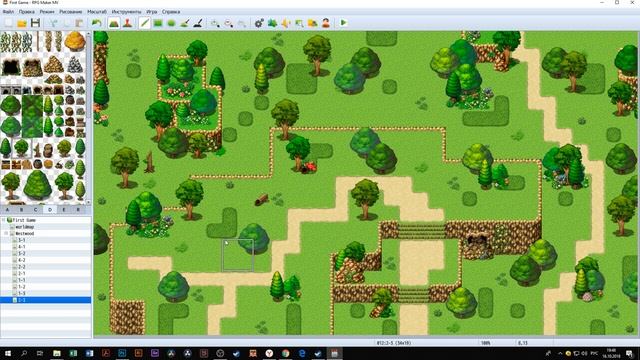Open the Windows Start menu
This screenshot has width=640, height=360.
pos(8,353)
